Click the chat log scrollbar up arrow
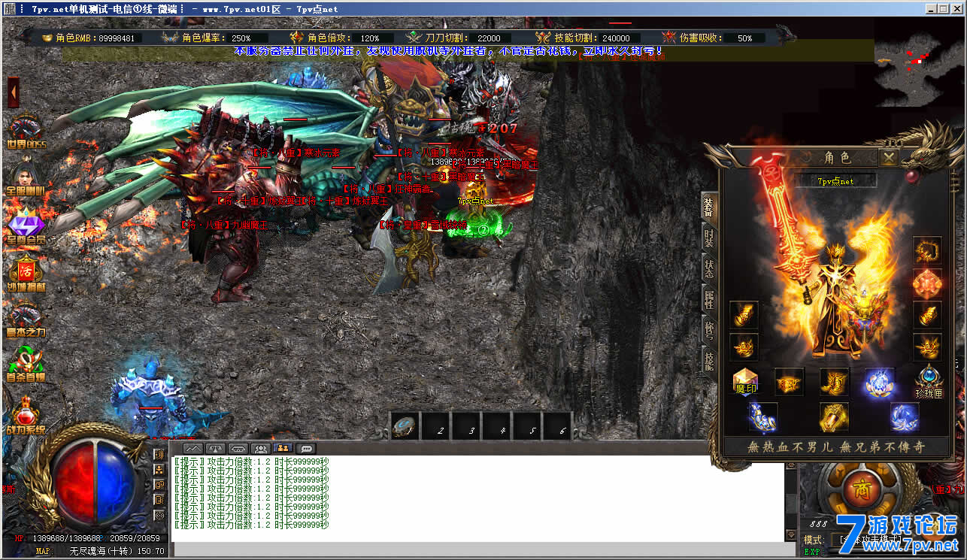Viewport: 967px width, 560px height. pos(790,466)
